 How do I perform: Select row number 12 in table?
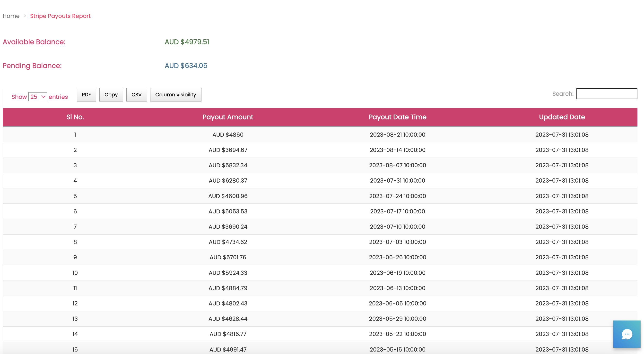pos(75,303)
